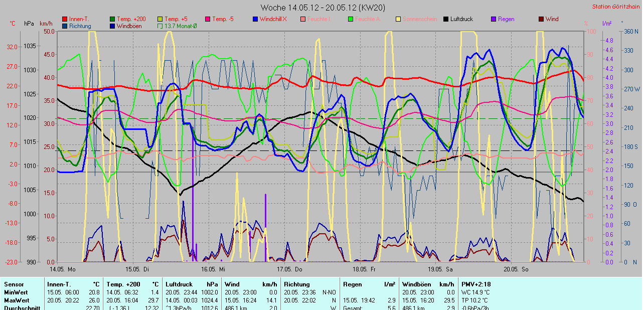Click the 'MaxWert' row label
This screenshot has width=644, height=310.
pyautogui.click(x=17, y=300)
